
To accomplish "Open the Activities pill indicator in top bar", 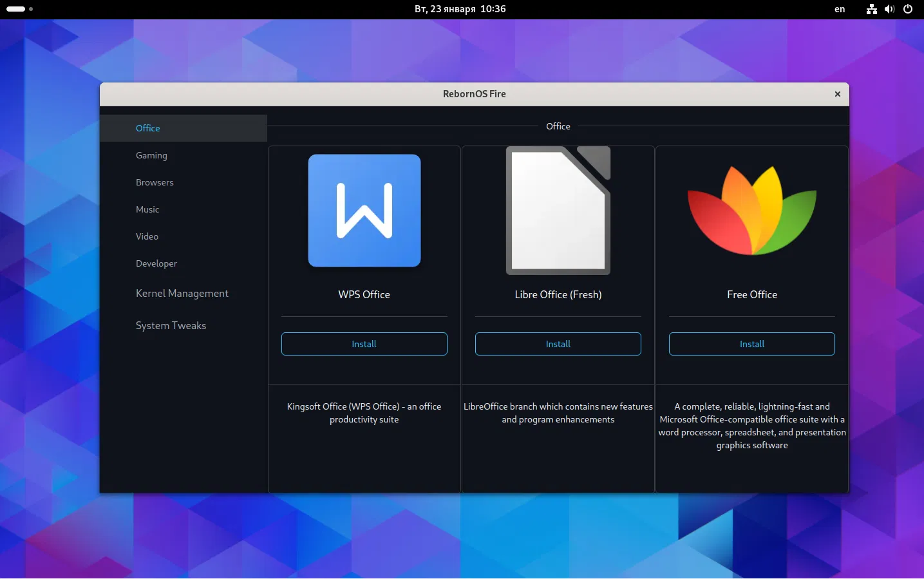I will click(x=16, y=9).
